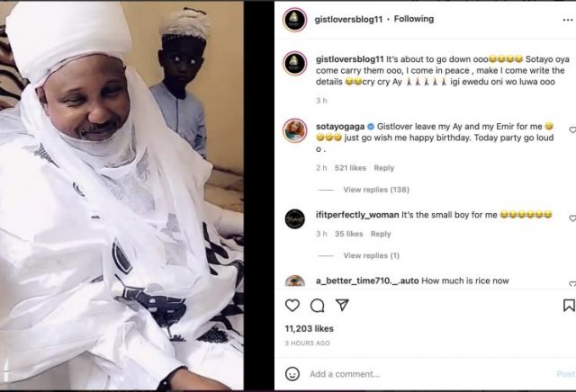
Task: Open the comment bubble icon
Action: pos(317,306)
